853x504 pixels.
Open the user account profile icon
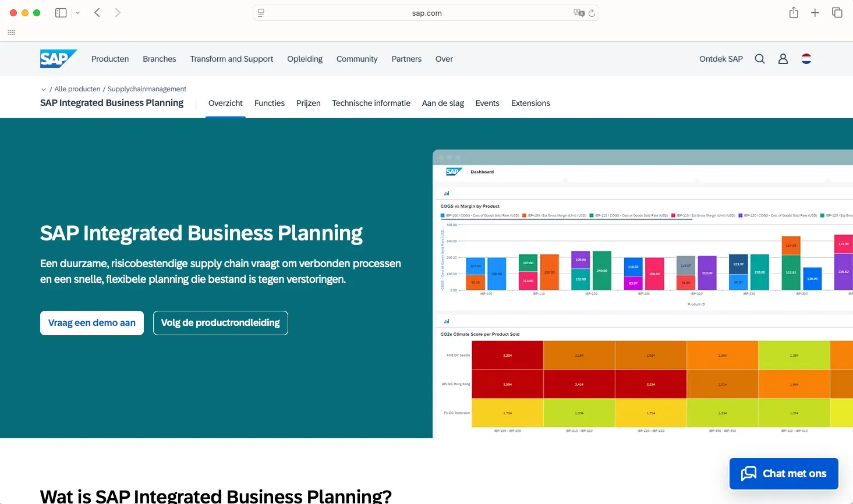click(x=783, y=59)
